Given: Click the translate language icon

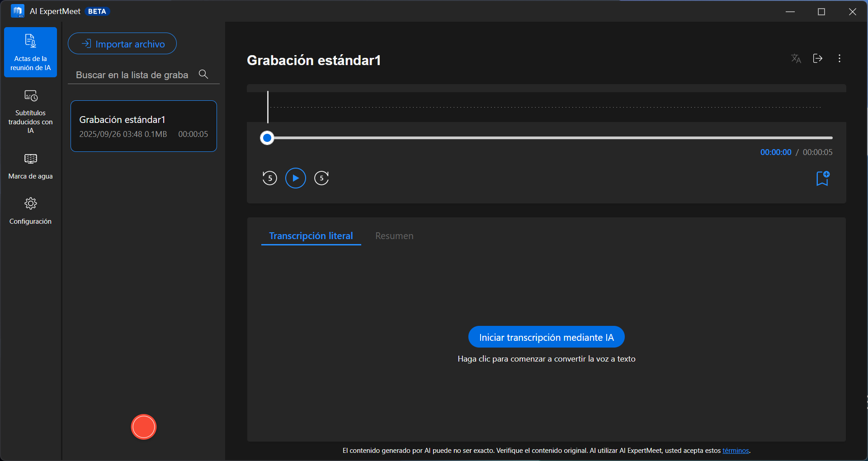Looking at the screenshot, I should coord(796,59).
